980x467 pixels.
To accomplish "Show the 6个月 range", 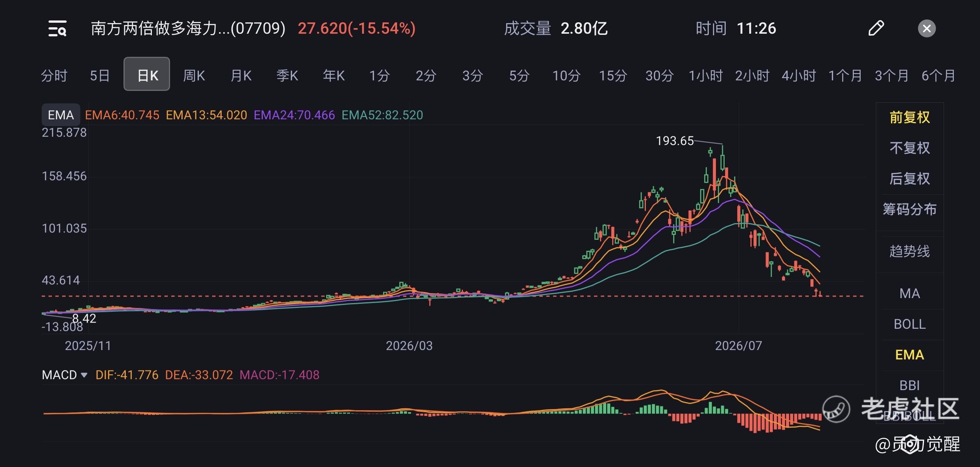I will pos(939,75).
